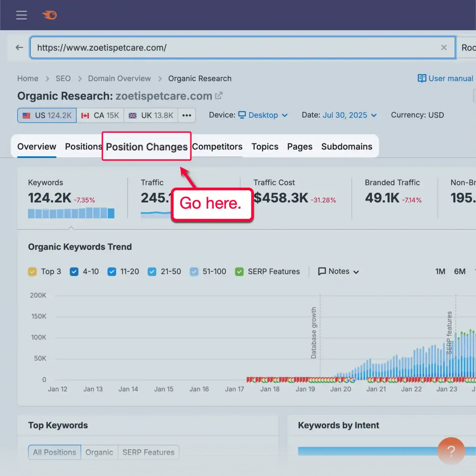
Task: Switch to the Position Changes tab
Action: [x=146, y=146]
